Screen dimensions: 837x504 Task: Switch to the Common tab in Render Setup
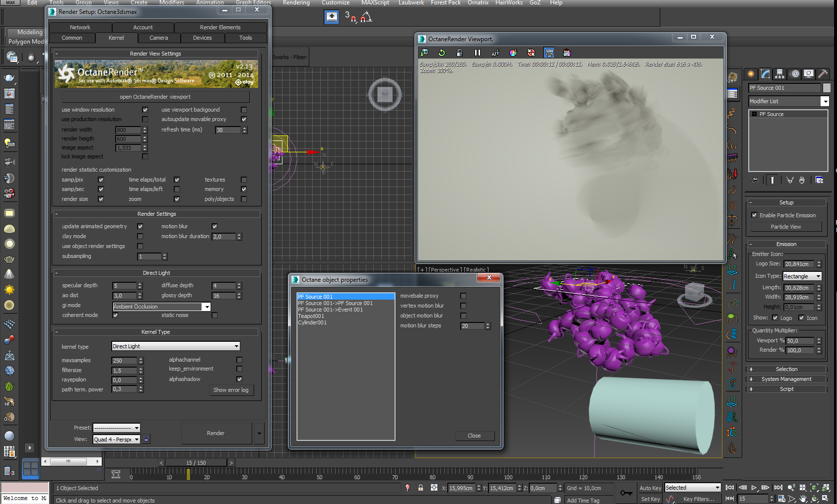point(72,38)
